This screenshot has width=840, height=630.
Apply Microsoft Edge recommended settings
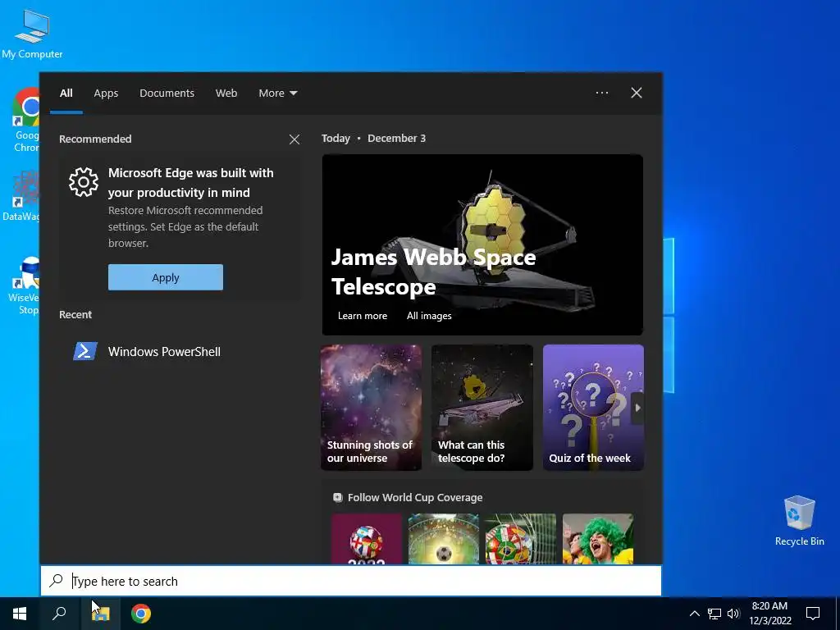(166, 277)
